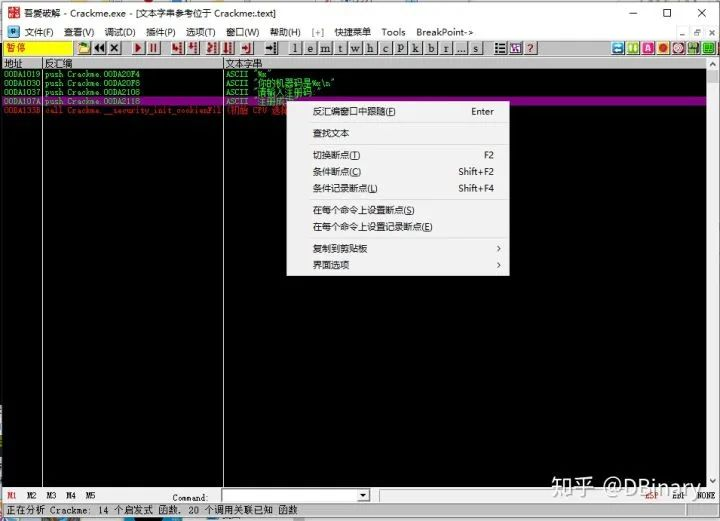This screenshot has height=521, width=720.
Task: Show the CPU window 'c' button
Action: (x=385, y=48)
